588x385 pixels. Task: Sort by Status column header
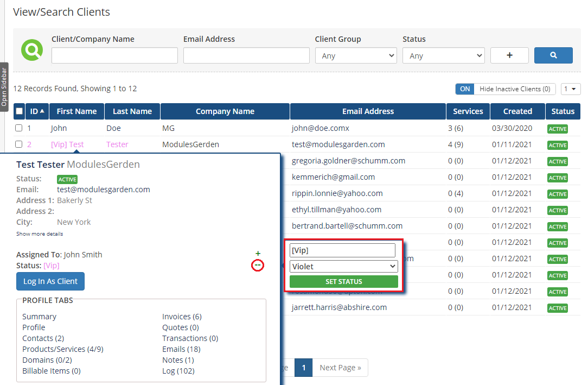[x=563, y=111]
